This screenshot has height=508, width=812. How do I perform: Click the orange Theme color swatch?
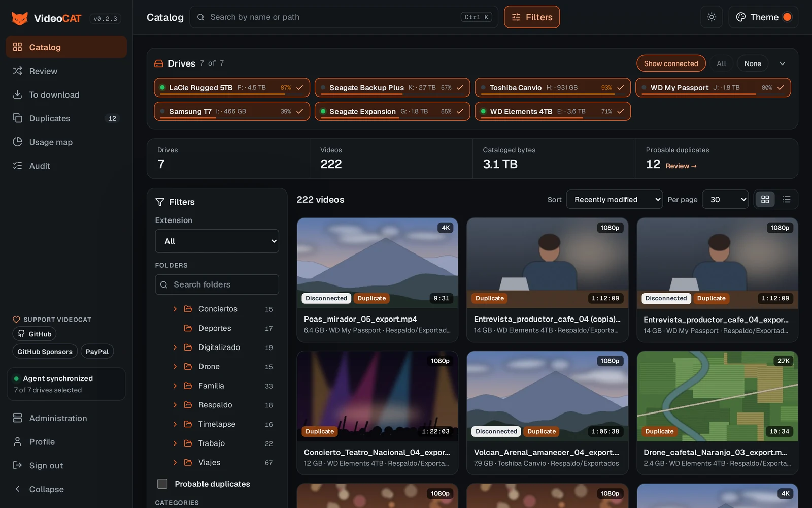click(787, 17)
